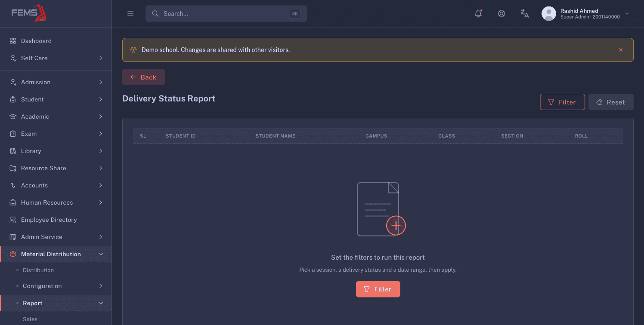The width and height of the screenshot is (644, 325).
Task: Expand the Exam submenu chevron
Action: point(101,134)
